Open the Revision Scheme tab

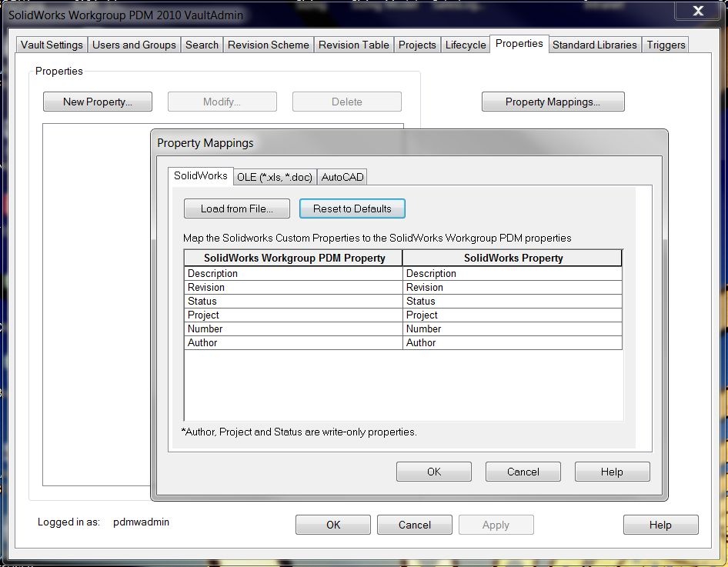pyautogui.click(x=269, y=45)
